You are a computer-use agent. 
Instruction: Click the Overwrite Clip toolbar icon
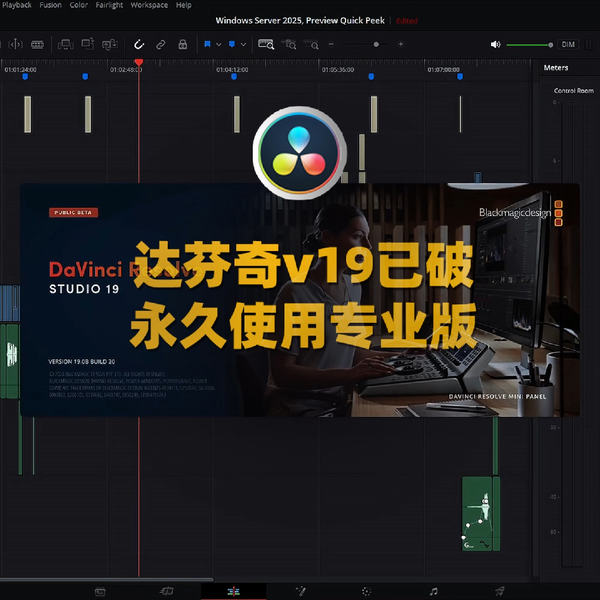coord(88,44)
